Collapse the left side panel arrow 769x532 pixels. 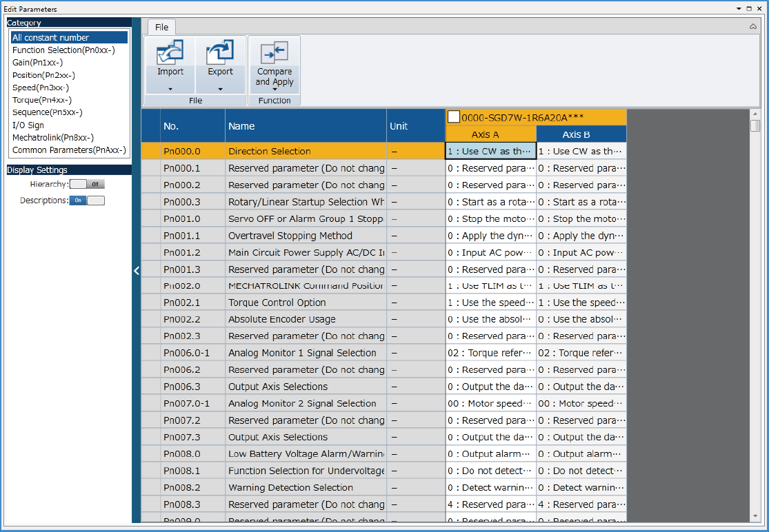[x=137, y=271]
